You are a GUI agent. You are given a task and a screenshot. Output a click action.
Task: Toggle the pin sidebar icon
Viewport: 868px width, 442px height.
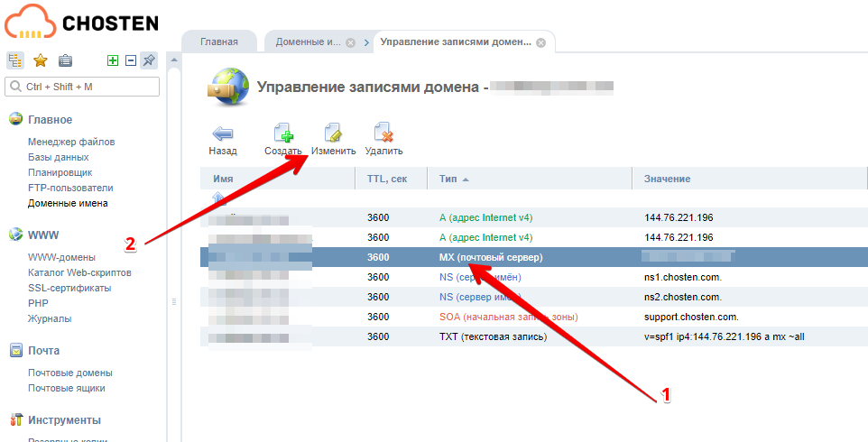(149, 60)
